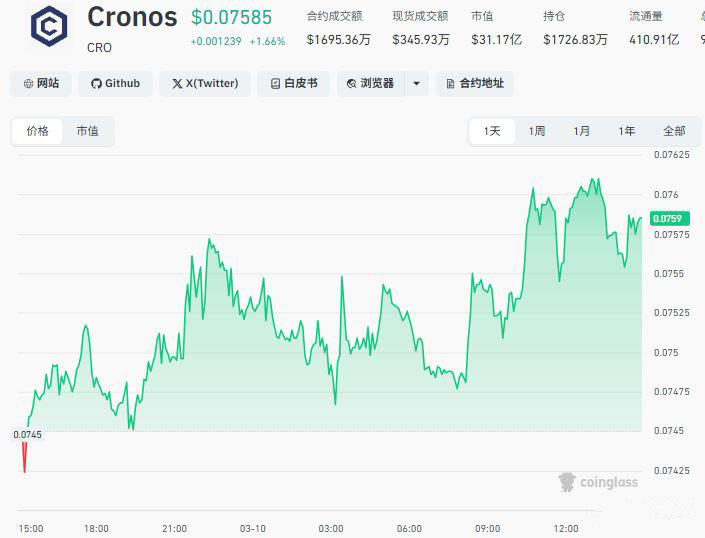This screenshot has height=538, width=705.
Task: Show the 1年 time range
Action: pyautogui.click(x=627, y=131)
